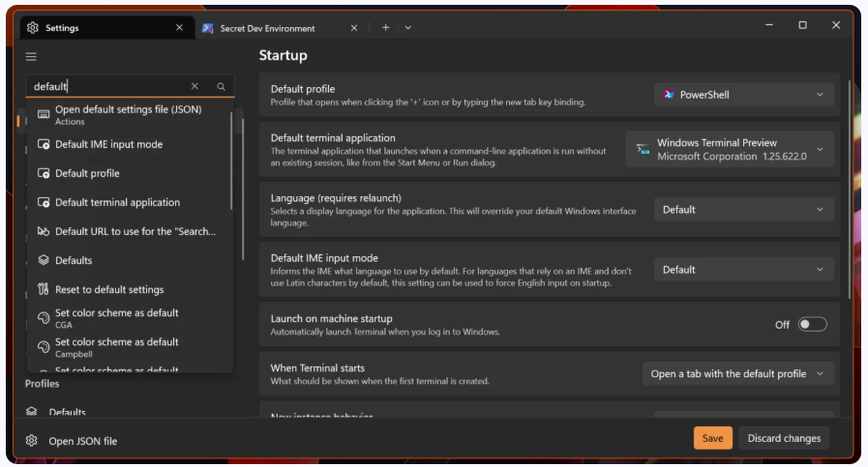
Task: Click gear icon beside Open JSON file
Action: tap(32, 441)
